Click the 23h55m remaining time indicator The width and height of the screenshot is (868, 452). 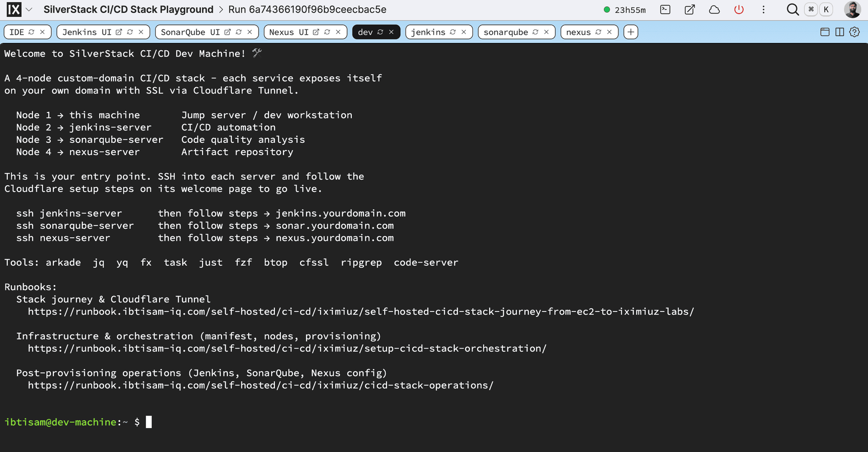tap(625, 10)
